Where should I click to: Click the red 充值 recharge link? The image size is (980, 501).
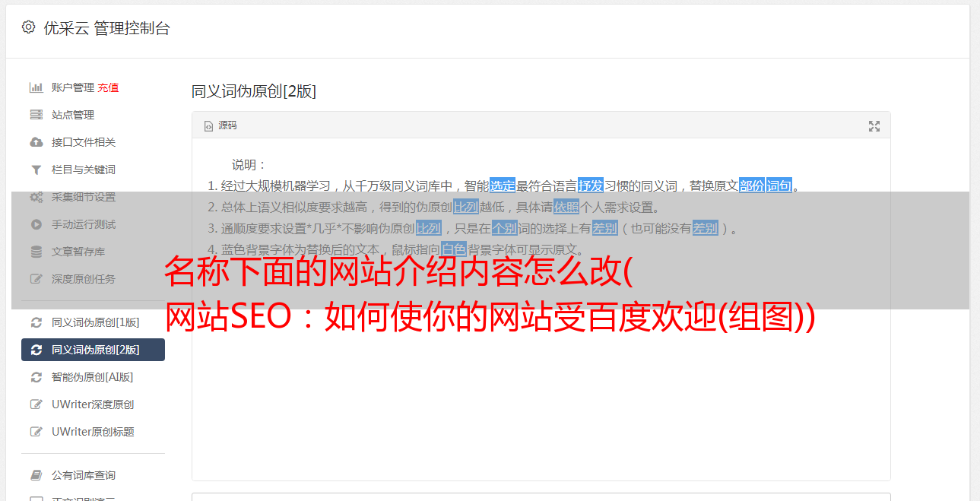(x=108, y=87)
